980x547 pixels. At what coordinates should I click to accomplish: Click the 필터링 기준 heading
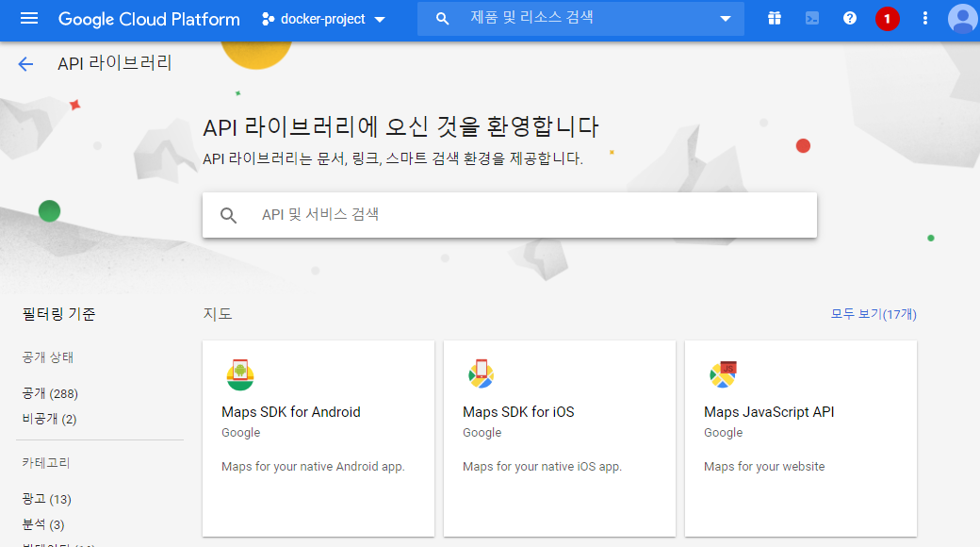tap(58, 314)
